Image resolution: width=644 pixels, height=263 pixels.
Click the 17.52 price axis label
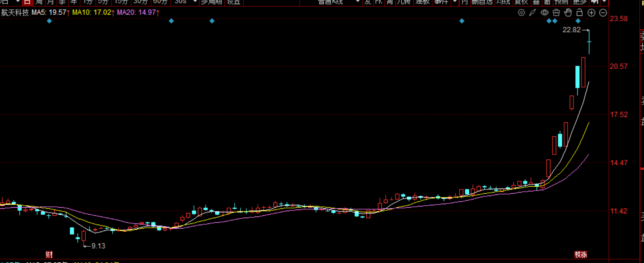pos(619,115)
